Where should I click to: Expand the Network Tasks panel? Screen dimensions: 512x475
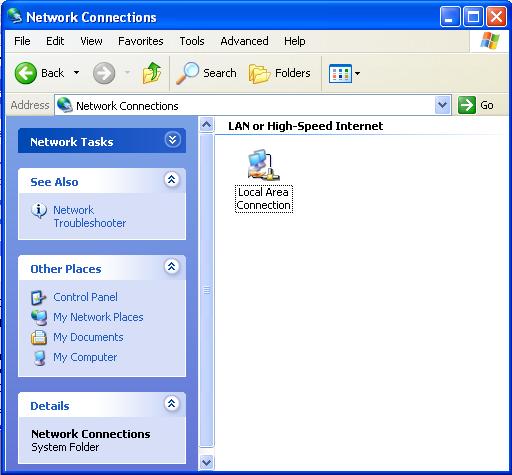click(x=172, y=140)
